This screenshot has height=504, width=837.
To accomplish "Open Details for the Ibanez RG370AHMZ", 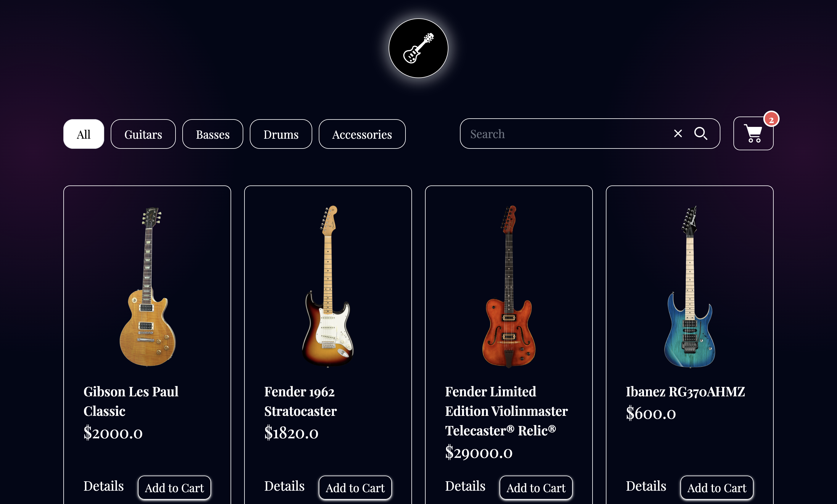I will [646, 486].
